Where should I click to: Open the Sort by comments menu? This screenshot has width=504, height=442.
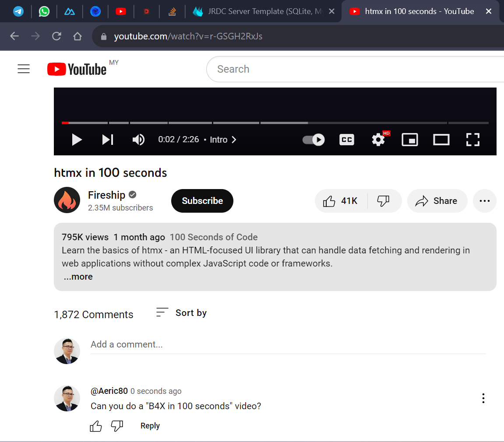pos(181,312)
